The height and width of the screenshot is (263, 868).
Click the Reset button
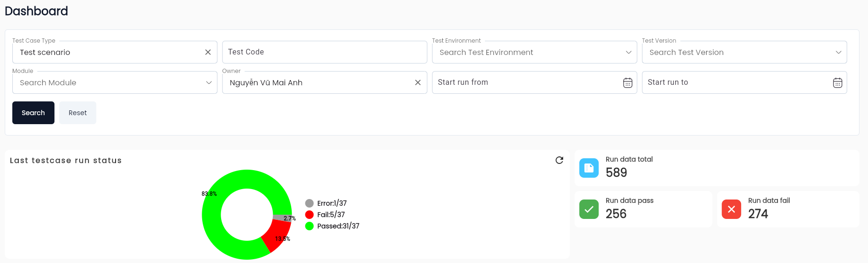78,113
